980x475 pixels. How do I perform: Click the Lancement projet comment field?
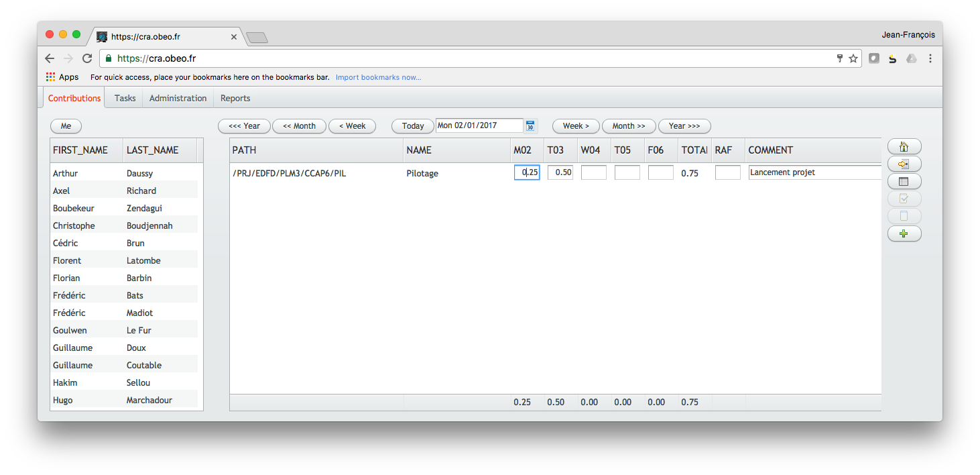point(814,172)
